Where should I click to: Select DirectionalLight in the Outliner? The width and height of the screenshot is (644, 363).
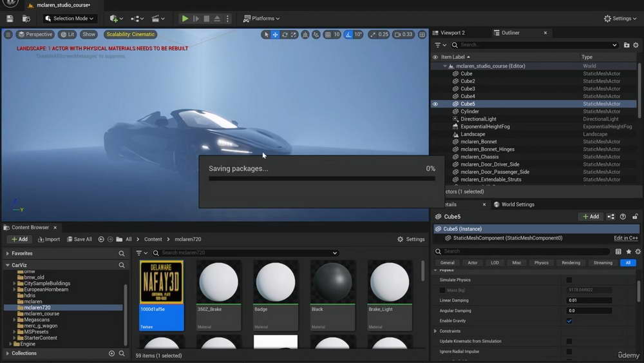(478, 119)
